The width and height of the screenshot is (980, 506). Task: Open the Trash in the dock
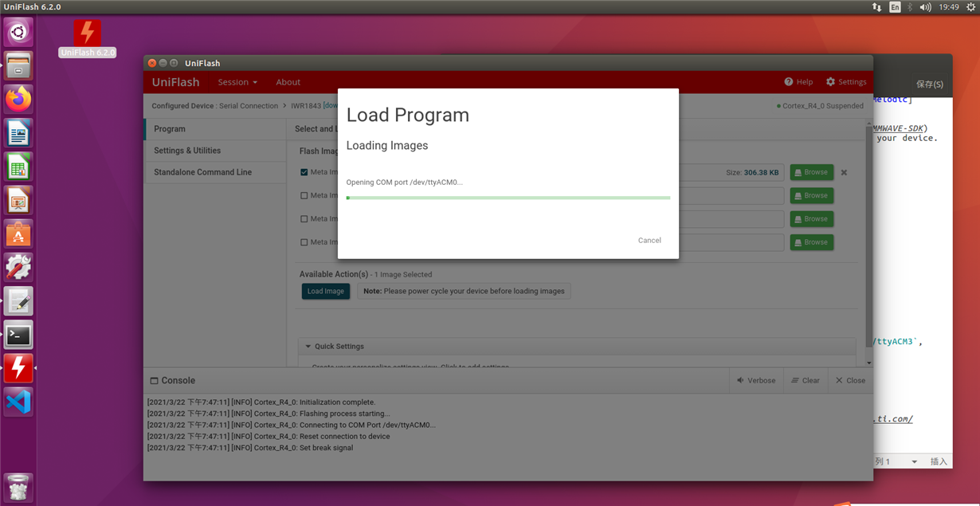click(18, 486)
